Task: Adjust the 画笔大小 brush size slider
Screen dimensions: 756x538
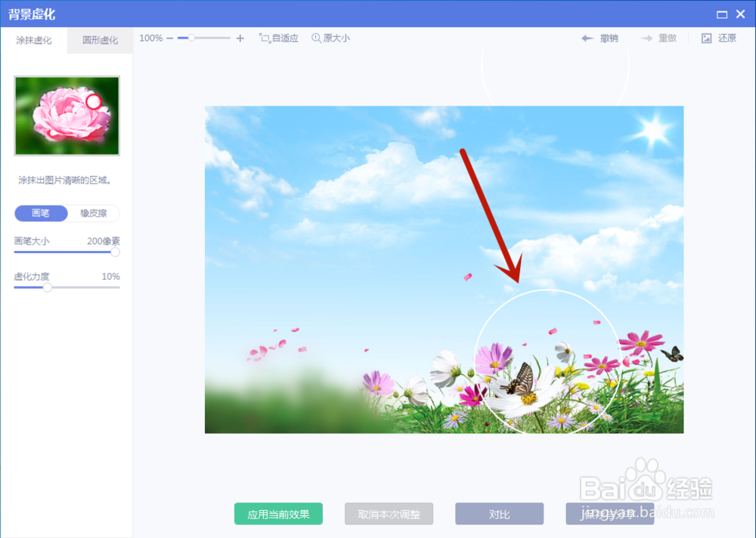Action: point(67,252)
